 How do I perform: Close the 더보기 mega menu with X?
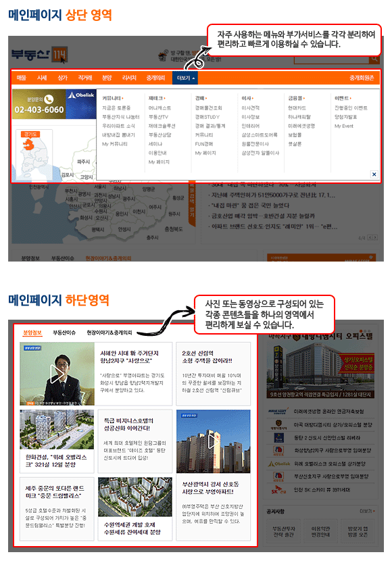[x=374, y=174]
